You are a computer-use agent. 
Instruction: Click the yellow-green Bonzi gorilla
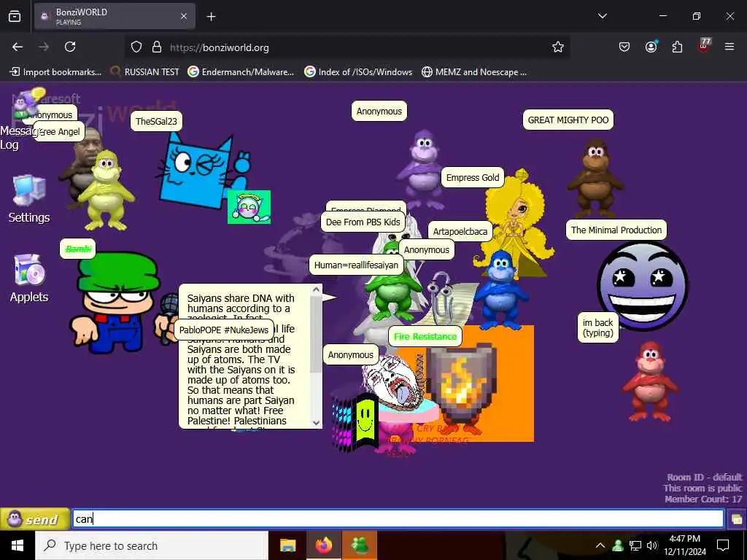(107, 190)
